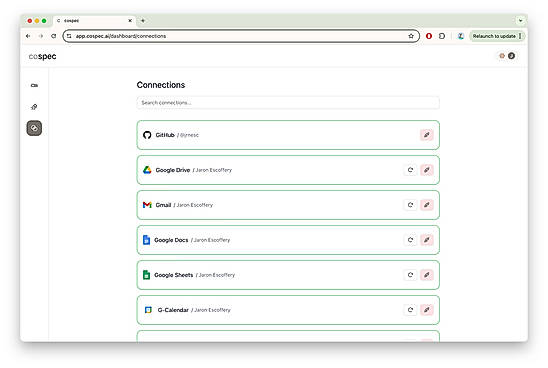Refresh the Google Drive connection
548x368 pixels.
[411, 170]
